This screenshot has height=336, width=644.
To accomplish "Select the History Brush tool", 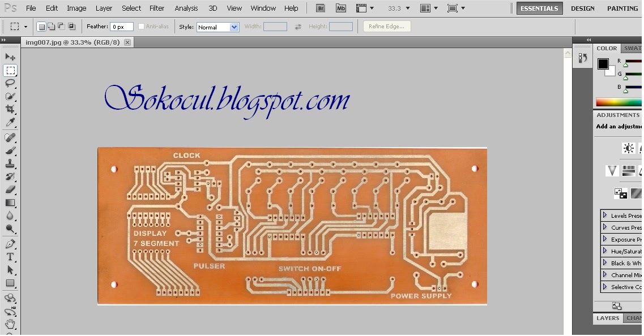I will pos(10,177).
